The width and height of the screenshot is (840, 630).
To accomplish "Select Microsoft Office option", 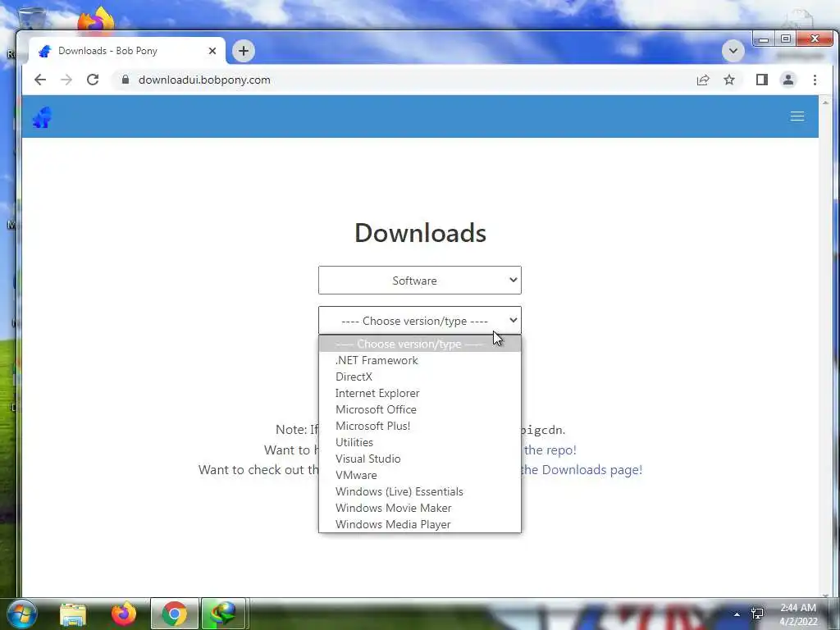I will 419,409.
